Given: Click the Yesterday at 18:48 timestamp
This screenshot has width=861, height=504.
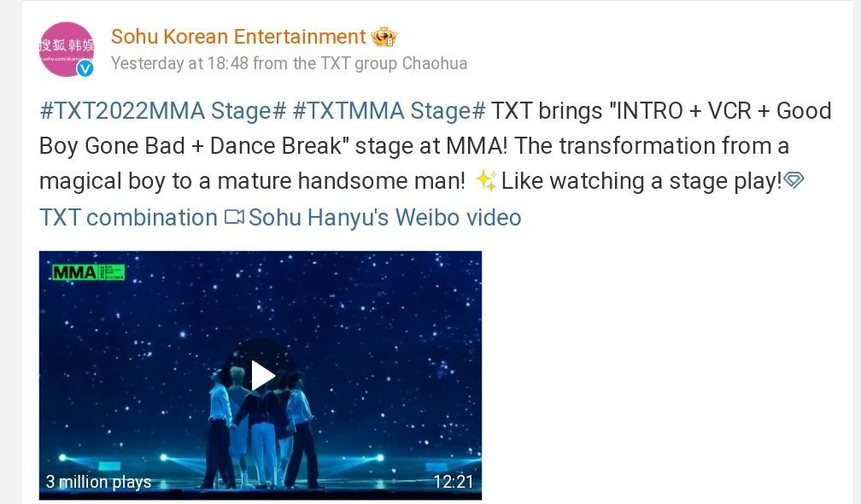Looking at the screenshot, I should (x=179, y=63).
